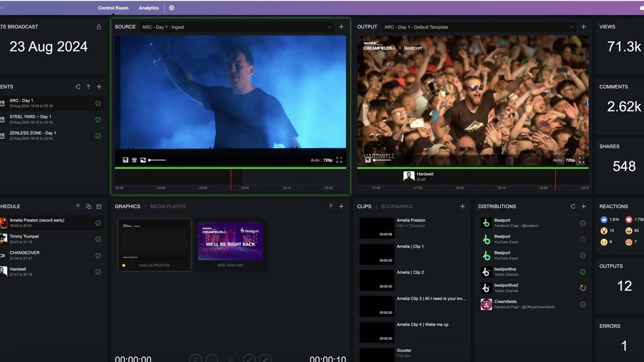The width and height of the screenshot is (644, 362).
Task: Click the pencil edit icon in playback bar
Action: [x=249, y=359]
